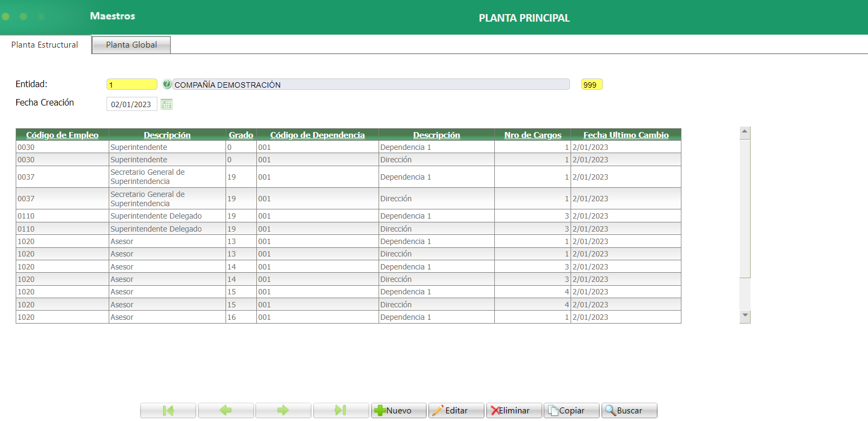Image resolution: width=868 pixels, height=421 pixels.
Task: Select Superintendente Delegado row with Dirección
Action: [348, 229]
